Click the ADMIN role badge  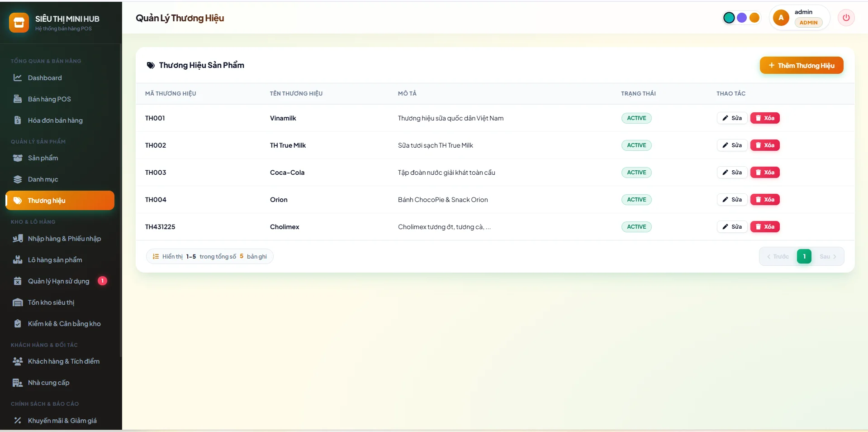click(808, 23)
